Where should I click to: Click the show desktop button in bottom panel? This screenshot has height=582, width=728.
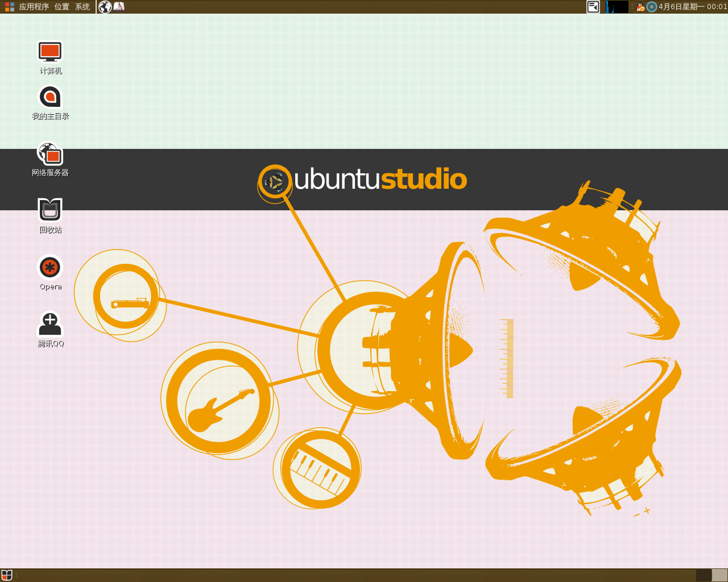pyautogui.click(x=7, y=575)
